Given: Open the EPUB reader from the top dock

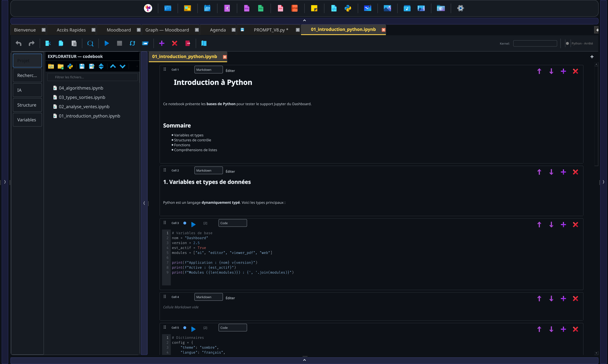Looking at the screenshot, I should coord(294,8).
